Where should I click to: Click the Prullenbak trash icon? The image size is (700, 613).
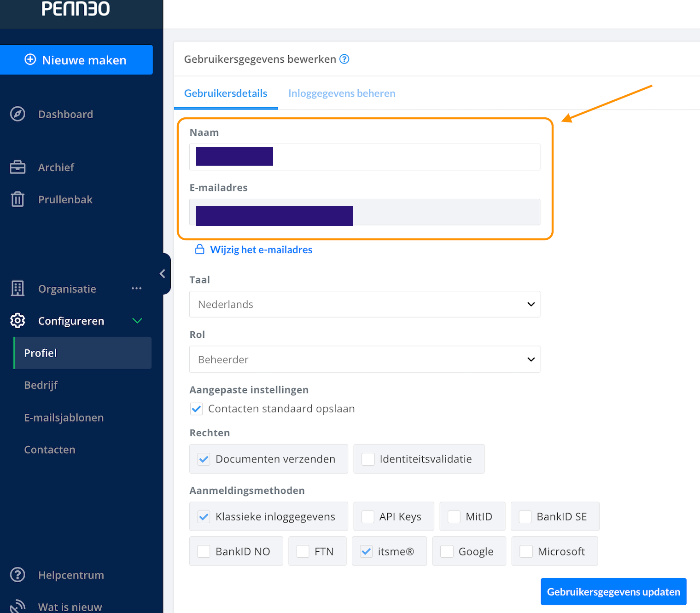coord(17,199)
